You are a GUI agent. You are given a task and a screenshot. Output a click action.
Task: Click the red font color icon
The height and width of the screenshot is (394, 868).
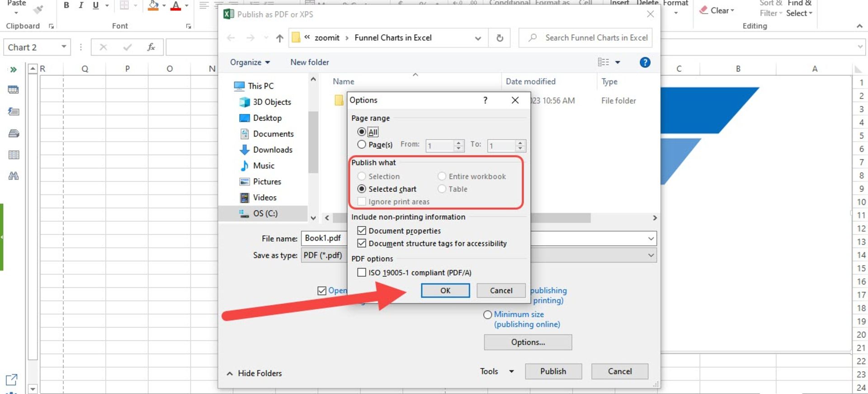175,6
